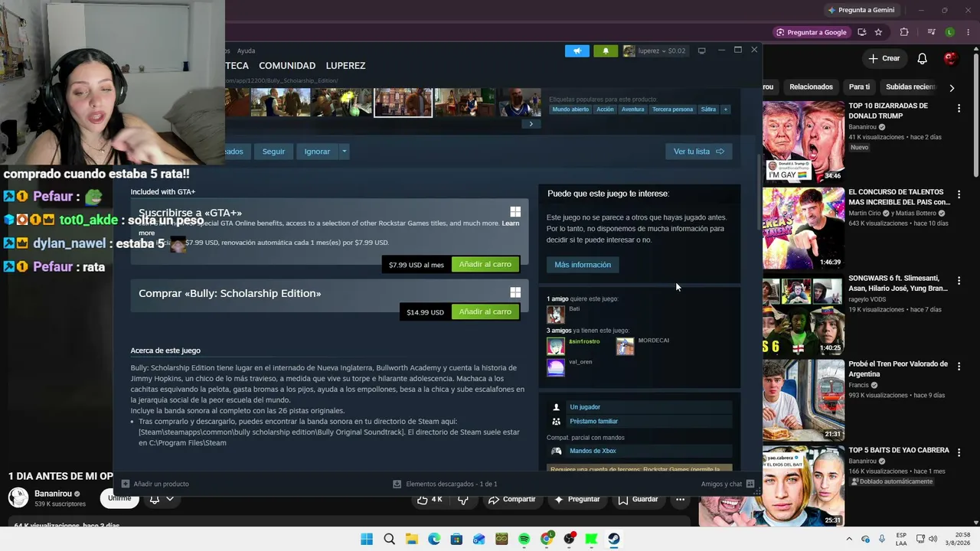Open the LUPEREZ profile tab in Steam
The width and height of the screenshot is (980, 551).
pyautogui.click(x=345, y=66)
